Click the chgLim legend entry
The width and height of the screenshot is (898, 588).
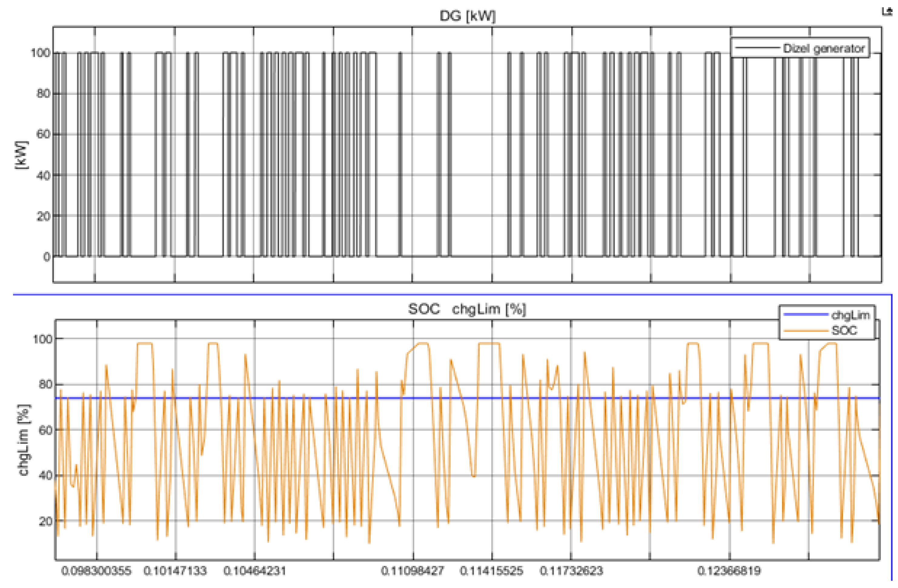click(x=850, y=315)
